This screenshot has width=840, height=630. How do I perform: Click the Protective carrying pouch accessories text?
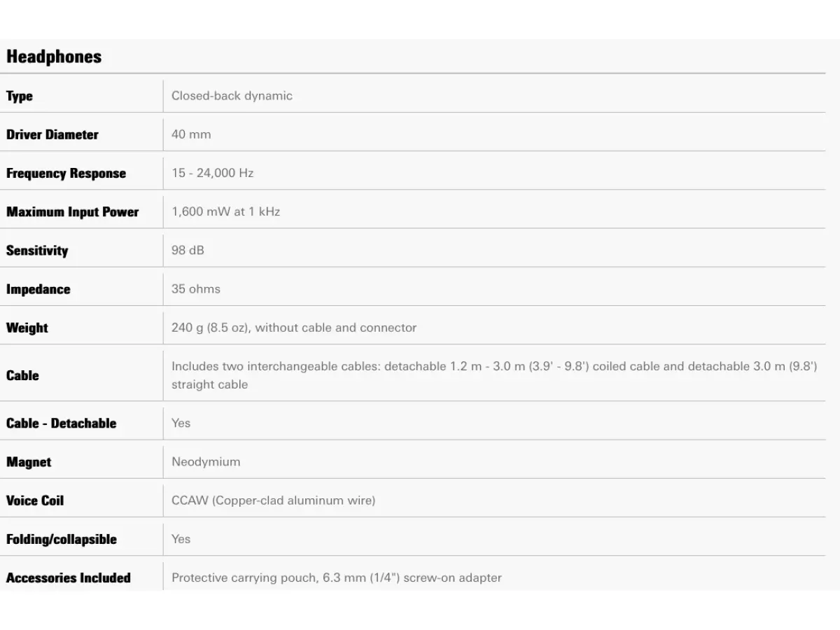click(337, 577)
